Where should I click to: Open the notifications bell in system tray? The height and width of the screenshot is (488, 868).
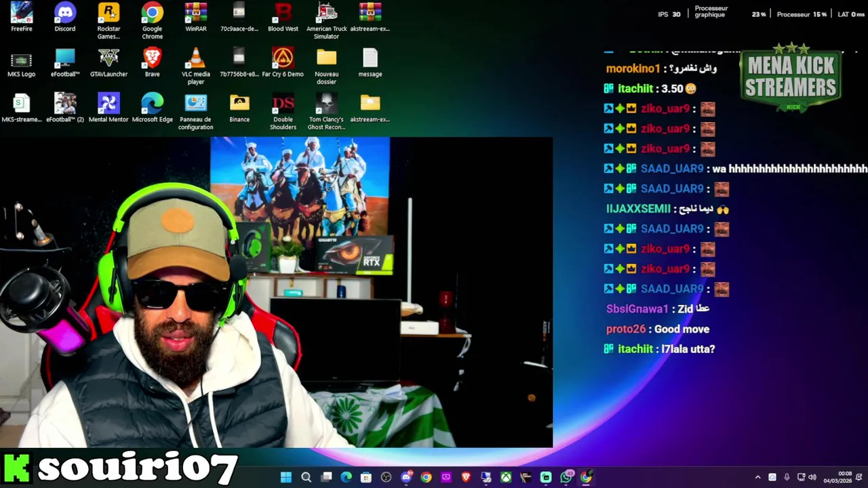click(860, 477)
